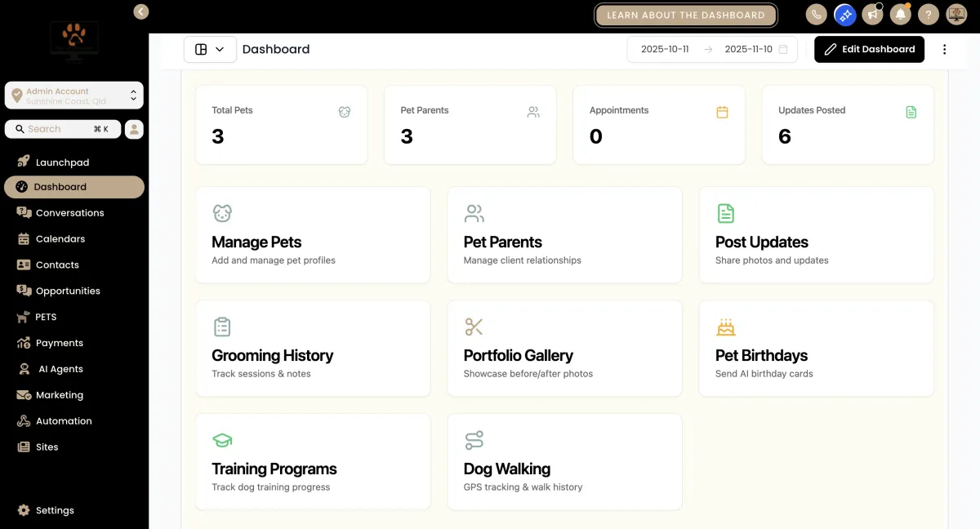Open the date range picker
The width and height of the screenshot is (980, 529).
pyautogui.click(x=706, y=49)
